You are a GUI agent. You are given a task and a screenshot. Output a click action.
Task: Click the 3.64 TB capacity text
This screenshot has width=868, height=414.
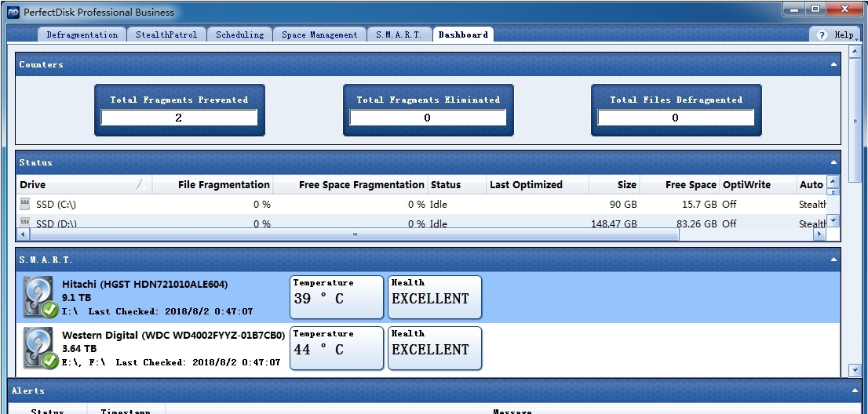coord(79,348)
